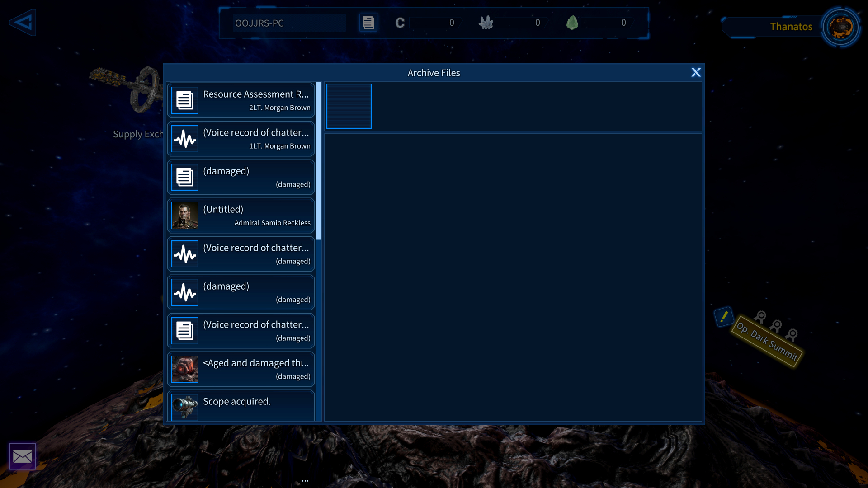Image resolution: width=868 pixels, height=488 pixels.
Task: Click the 'Admiral Samio Reckless' author text
Action: 273,223
